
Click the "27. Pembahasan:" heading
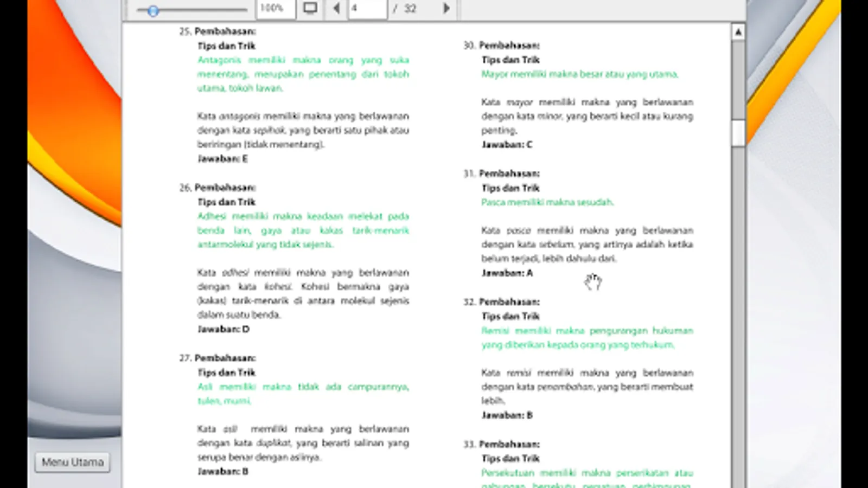pyautogui.click(x=218, y=358)
